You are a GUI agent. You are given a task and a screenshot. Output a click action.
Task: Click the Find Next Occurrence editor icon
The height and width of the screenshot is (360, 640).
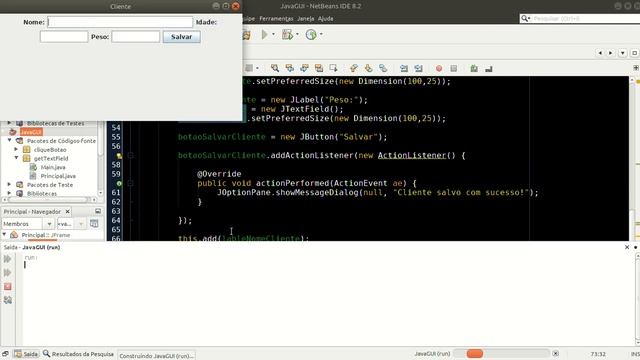pos(304,68)
